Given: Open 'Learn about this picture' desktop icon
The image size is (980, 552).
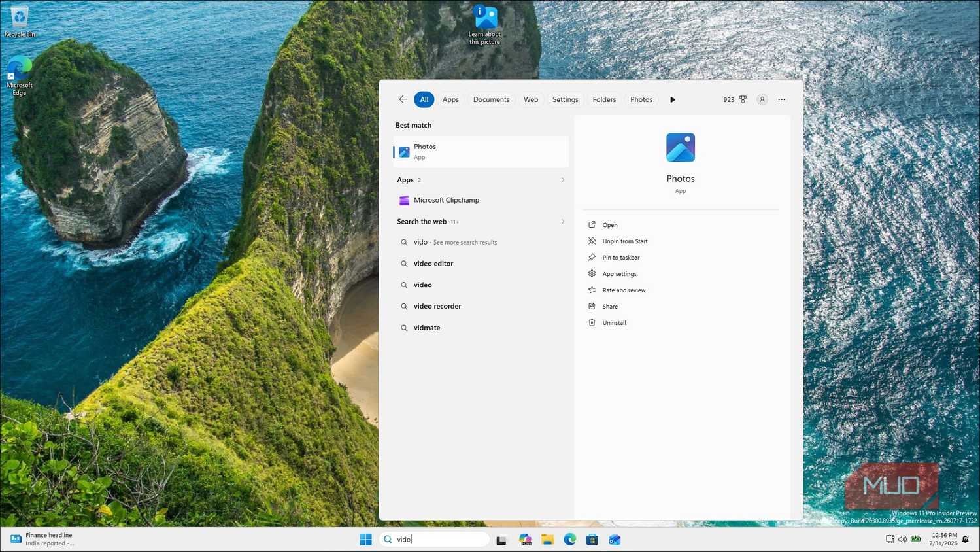Looking at the screenshot, I should point(484,25).
